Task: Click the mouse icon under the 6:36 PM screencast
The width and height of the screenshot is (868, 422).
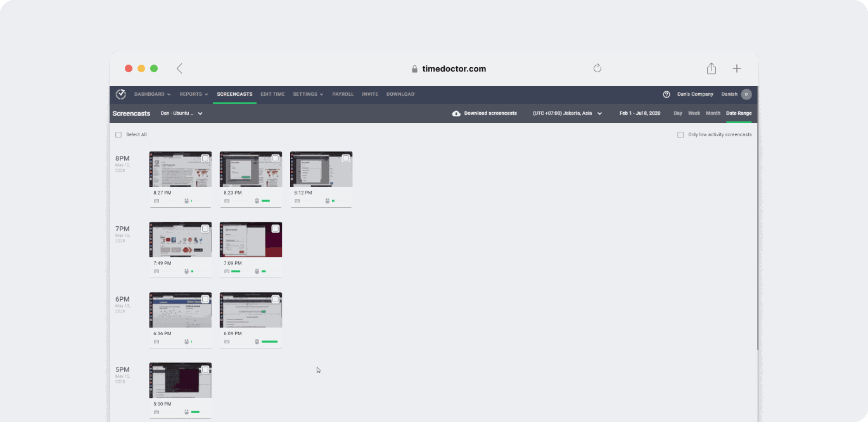Action: tap(186, 341)
